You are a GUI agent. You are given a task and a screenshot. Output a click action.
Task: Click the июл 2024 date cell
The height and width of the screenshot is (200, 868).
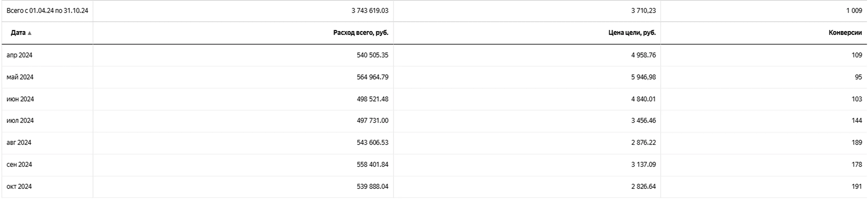coord(20,120)
